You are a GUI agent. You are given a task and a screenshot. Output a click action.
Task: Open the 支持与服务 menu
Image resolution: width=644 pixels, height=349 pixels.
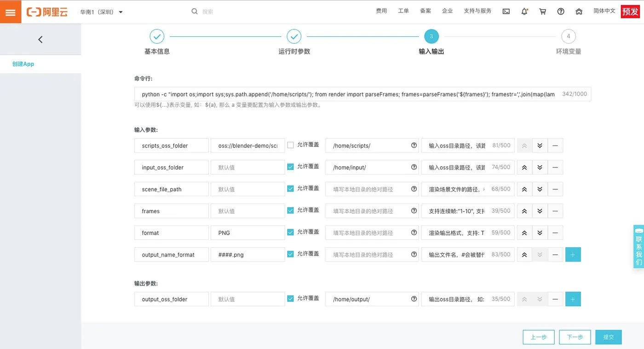477,11
